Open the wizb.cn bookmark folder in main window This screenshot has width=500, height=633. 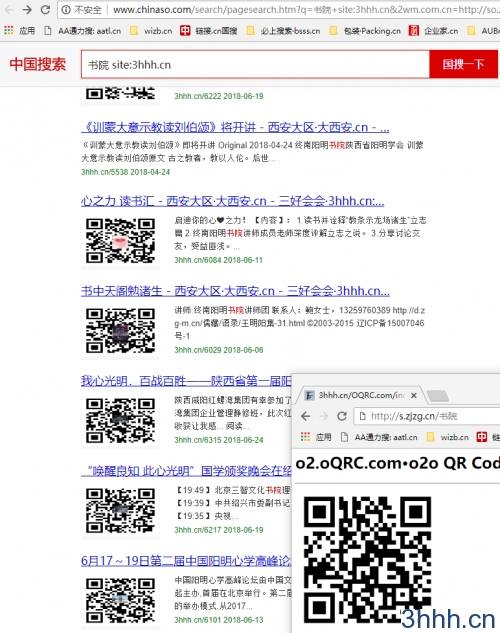pyautogui.click(x=152, y=31)
